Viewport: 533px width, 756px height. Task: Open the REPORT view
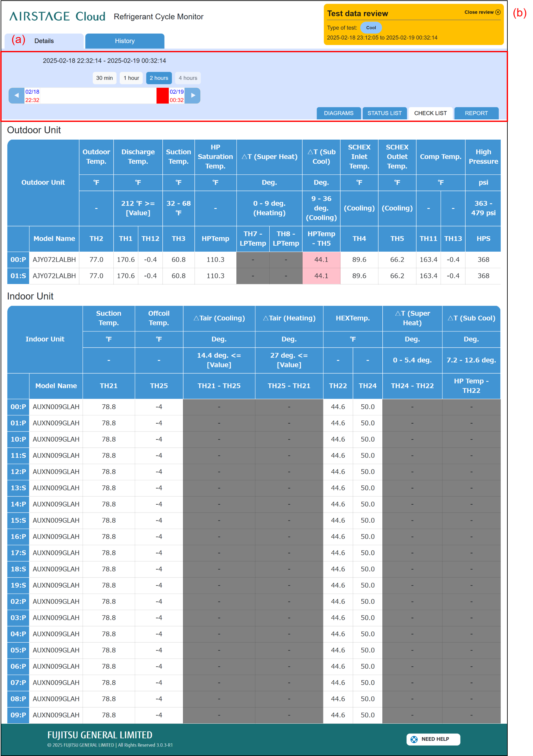(476, 113)
